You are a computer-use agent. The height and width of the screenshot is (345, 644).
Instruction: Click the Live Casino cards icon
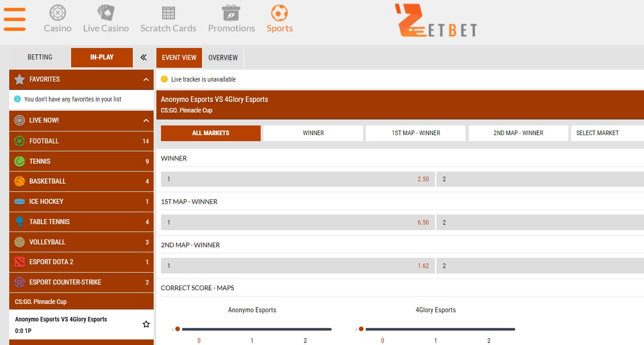click(106, 12)
